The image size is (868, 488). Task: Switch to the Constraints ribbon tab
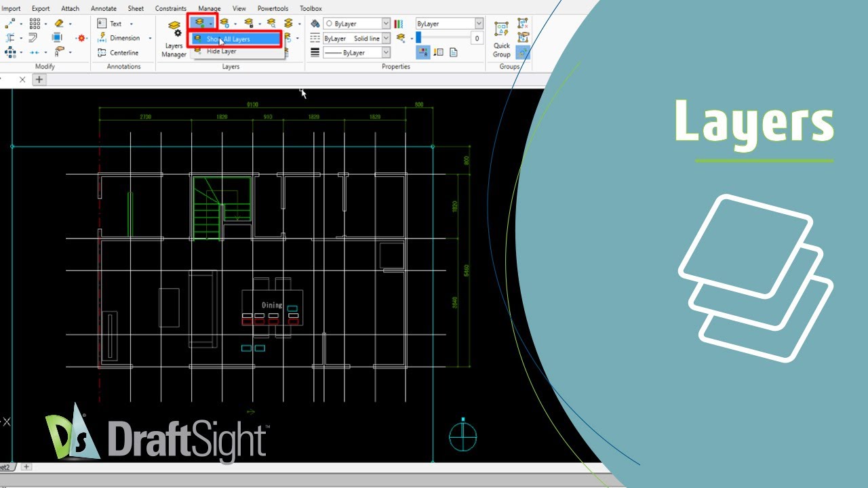tap(171, 9)
